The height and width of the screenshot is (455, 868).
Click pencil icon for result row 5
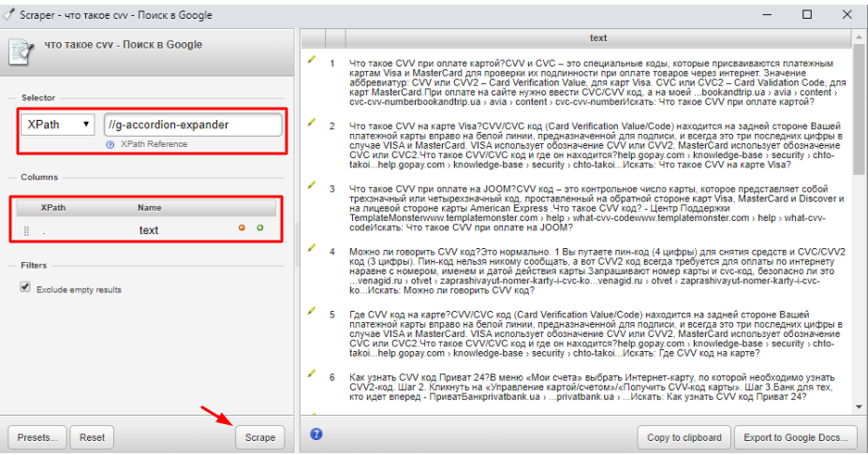point(312,311)
